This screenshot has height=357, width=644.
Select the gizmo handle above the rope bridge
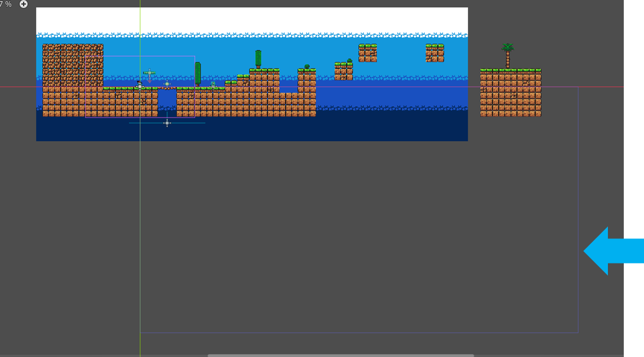[167, 84]
